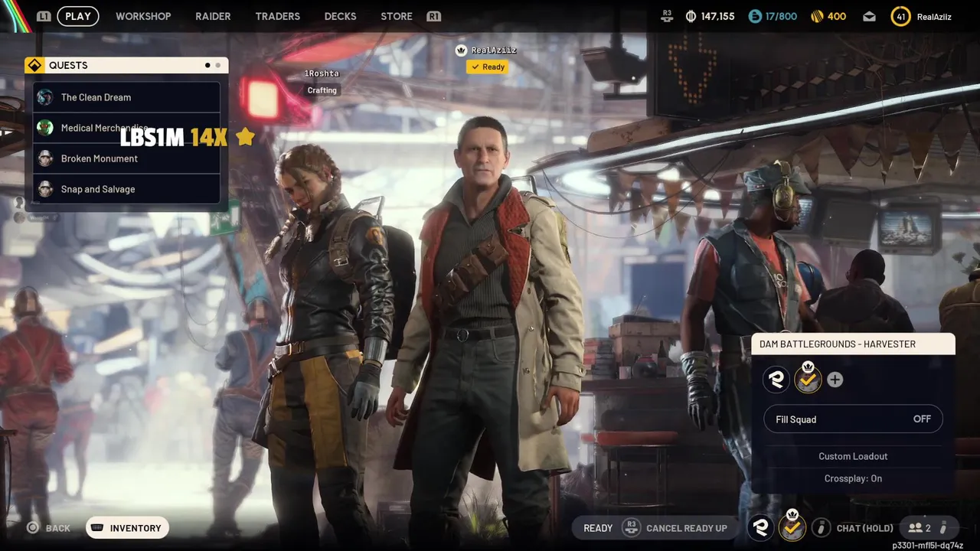Click Medical Merchandise quest giver portrait
This screenshot has height=551, width=980.
46,128
